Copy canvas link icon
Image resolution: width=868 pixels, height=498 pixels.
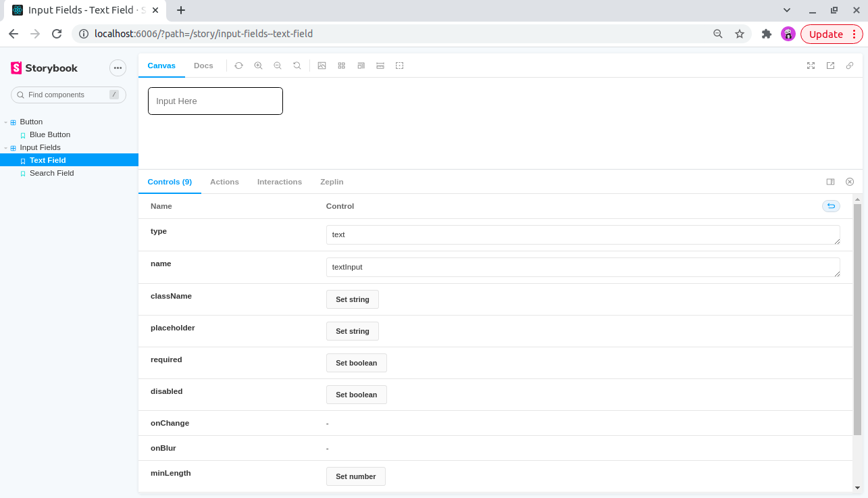click(x=850, y=66)
